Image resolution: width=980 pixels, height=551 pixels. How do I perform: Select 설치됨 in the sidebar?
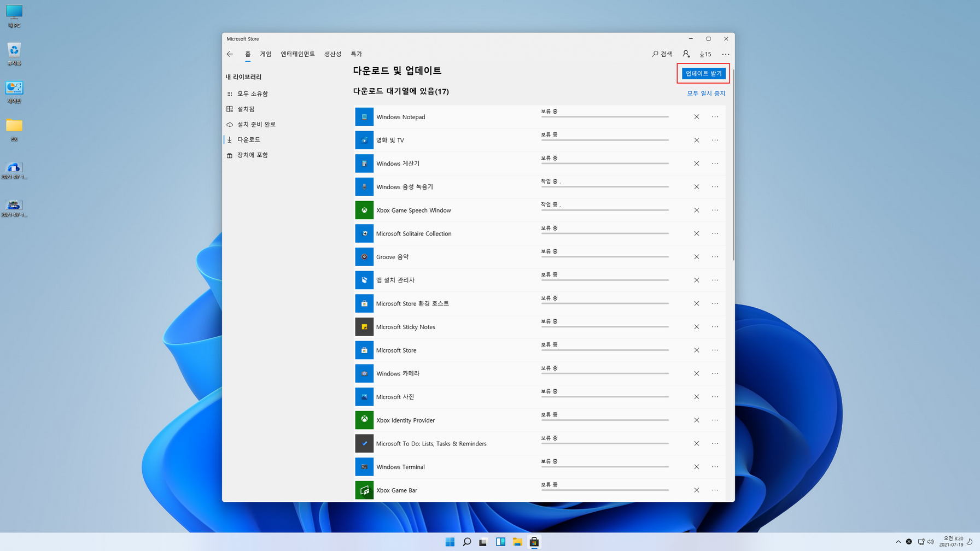click(x=246, y=109)
